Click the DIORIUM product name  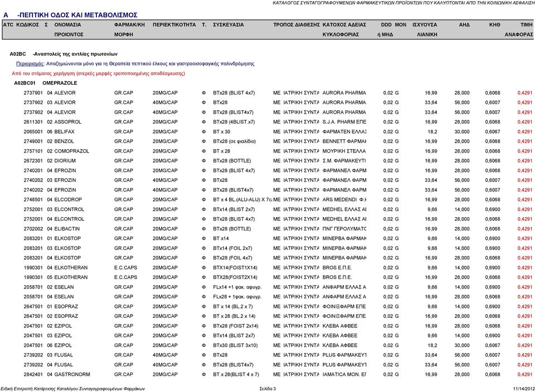[65, 161]
